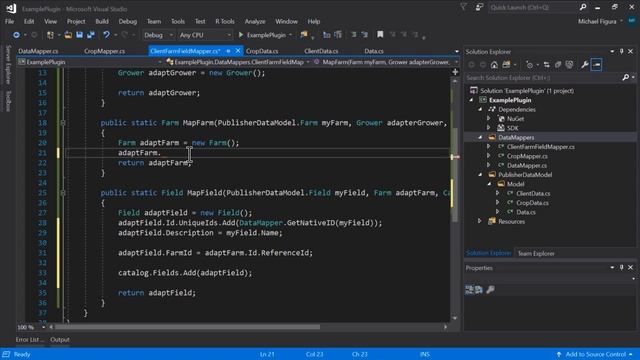Open the Error List tab
The width and height of the screenshot is (640, 360).
29,340
